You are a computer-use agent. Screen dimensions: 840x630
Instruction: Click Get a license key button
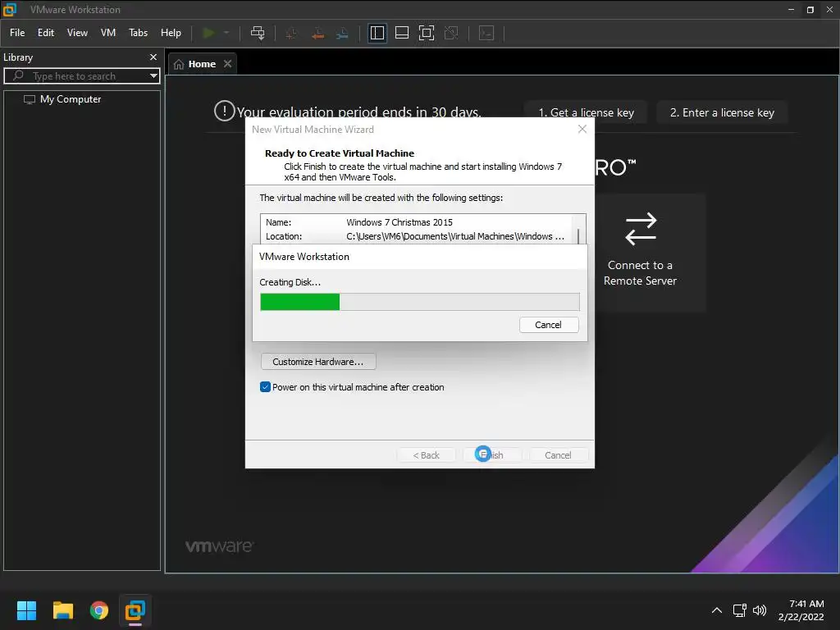(x=586, y=112)
